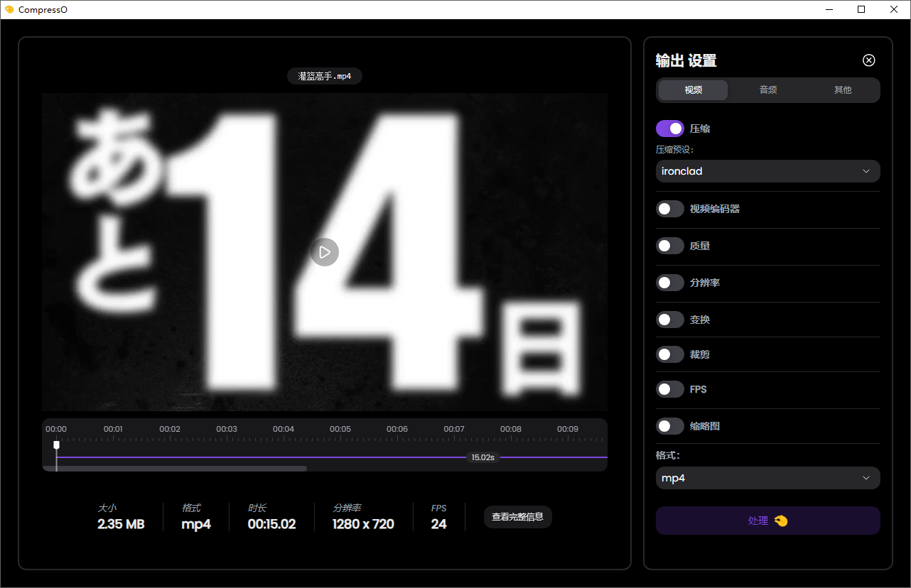Enable the 分辨率 resolution toggle
This screenshot has height=588, width=911.
pos(669,283)
